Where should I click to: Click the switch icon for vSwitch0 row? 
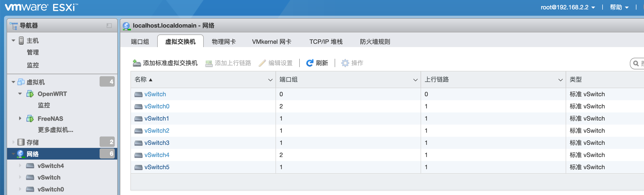coord(139,107)
